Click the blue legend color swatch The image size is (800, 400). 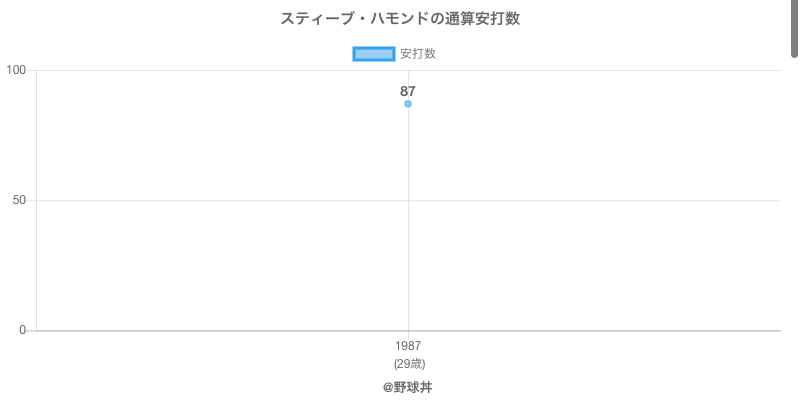click(374, 54)
